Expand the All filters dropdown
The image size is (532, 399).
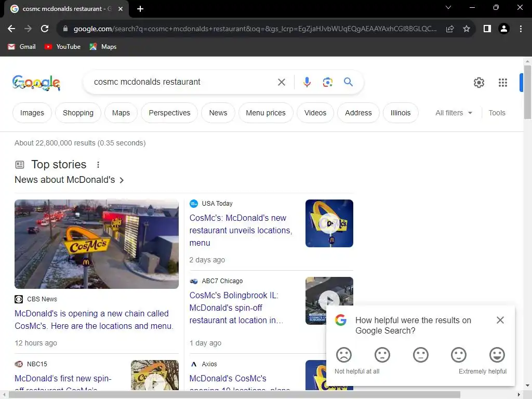(454, 113)
